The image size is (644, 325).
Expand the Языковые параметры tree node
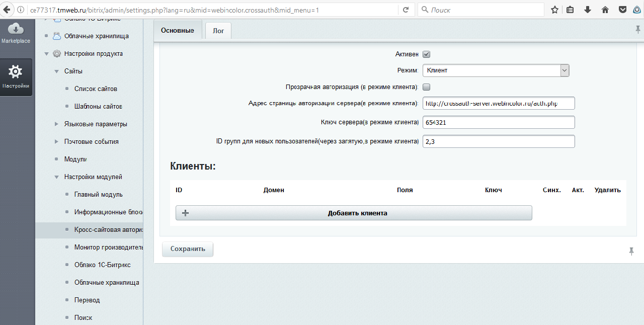(57, 124)
